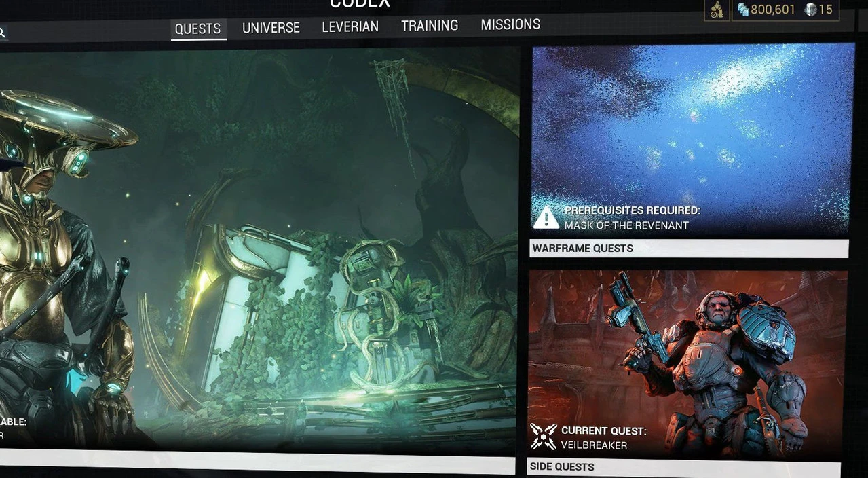Click the platinum currency icon
The width and height of the screenshot is (868, 478).
pyautogui.click(x=810, y=10)
